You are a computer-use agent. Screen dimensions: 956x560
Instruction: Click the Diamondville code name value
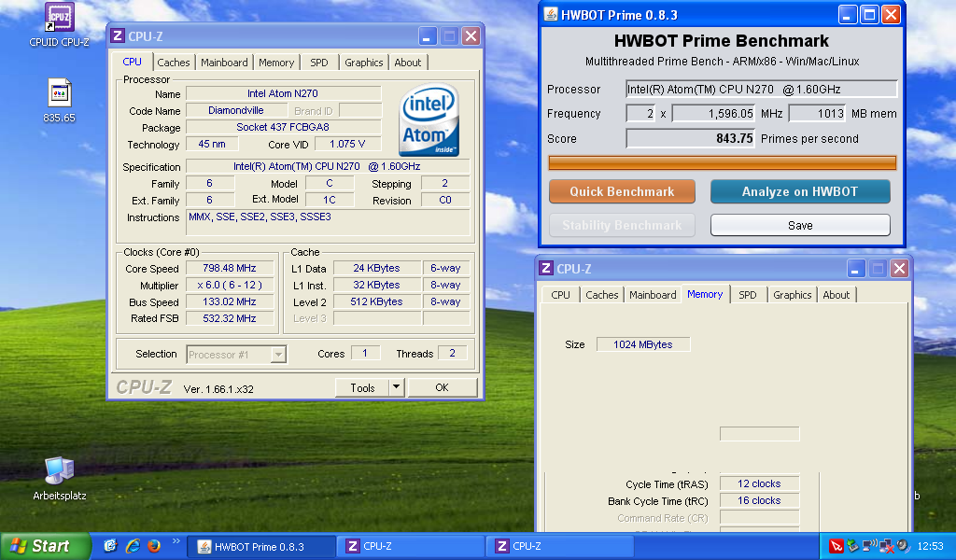pos(236,110)
